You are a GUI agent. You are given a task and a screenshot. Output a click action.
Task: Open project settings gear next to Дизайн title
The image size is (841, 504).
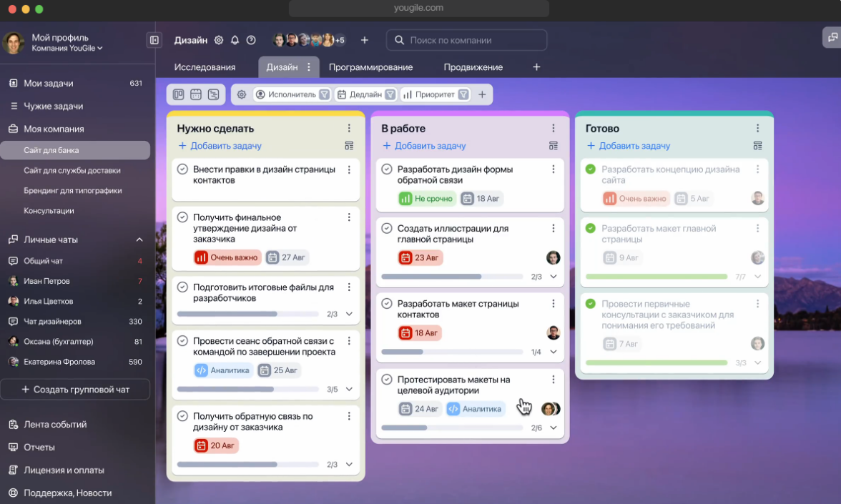(219, 40)
